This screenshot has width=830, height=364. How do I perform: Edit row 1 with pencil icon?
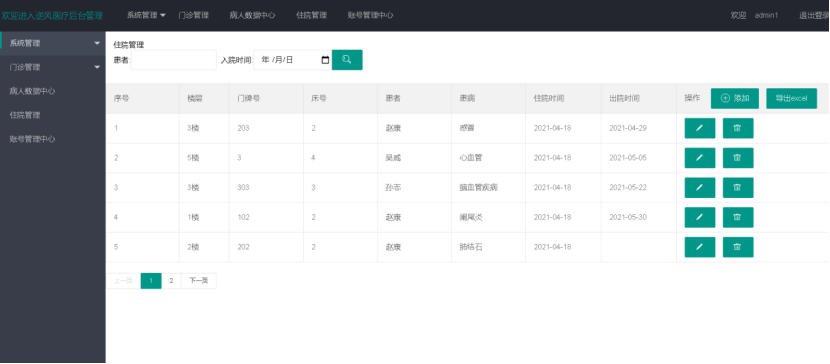coord(699,128)
